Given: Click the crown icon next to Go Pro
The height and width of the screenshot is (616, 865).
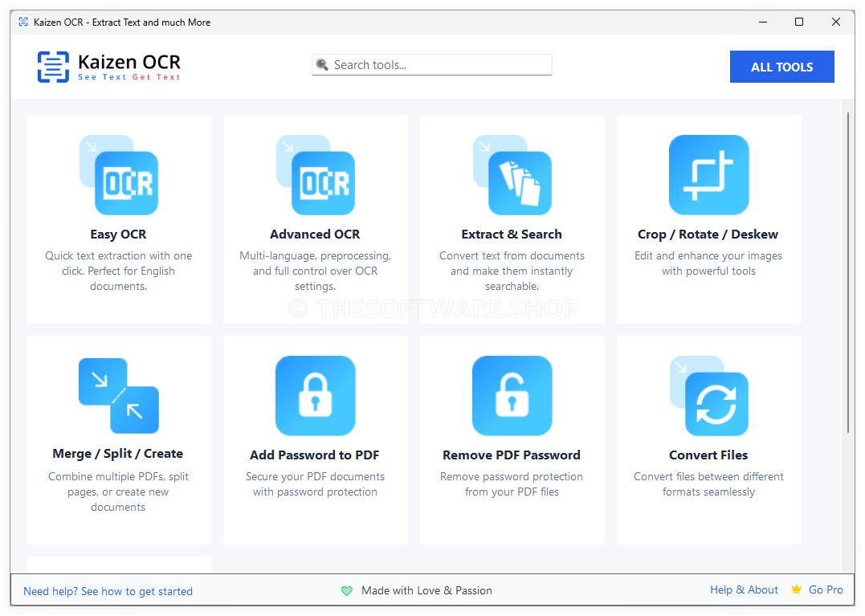Looking at the screenshot, I should pyautogui.click(x=796, y=589).
